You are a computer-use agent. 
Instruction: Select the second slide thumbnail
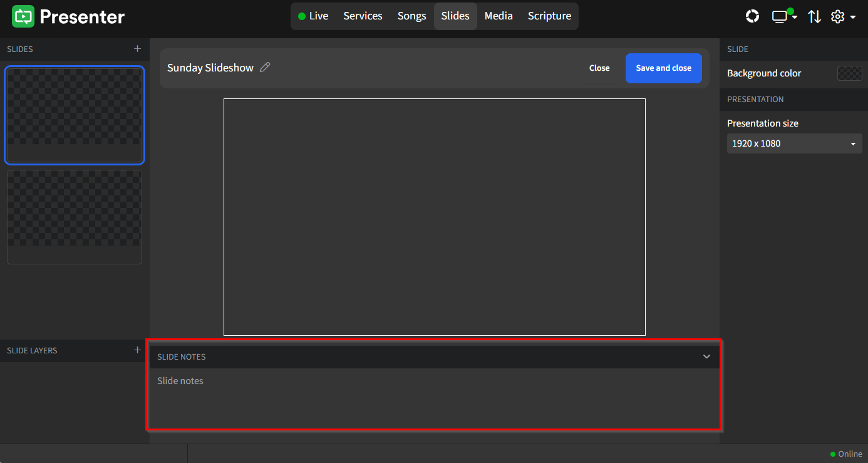click(74, 217)
